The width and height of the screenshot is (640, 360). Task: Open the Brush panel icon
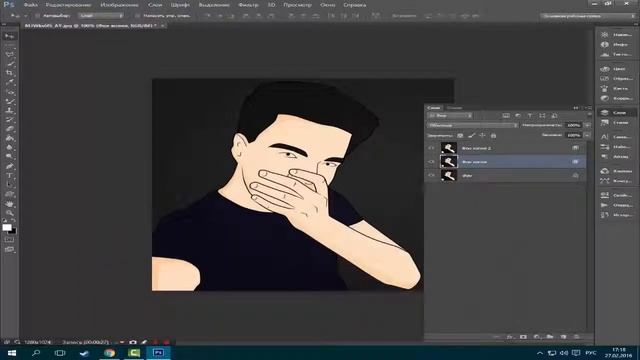point(605,88)
